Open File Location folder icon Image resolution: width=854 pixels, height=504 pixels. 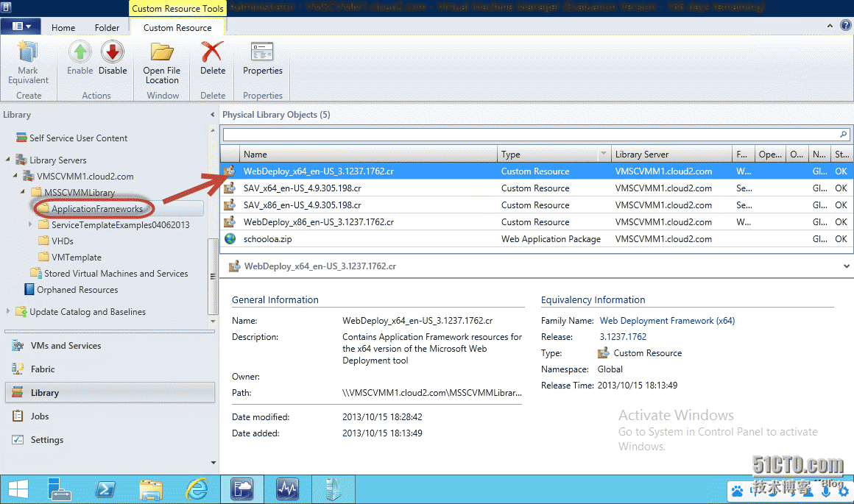162,52
